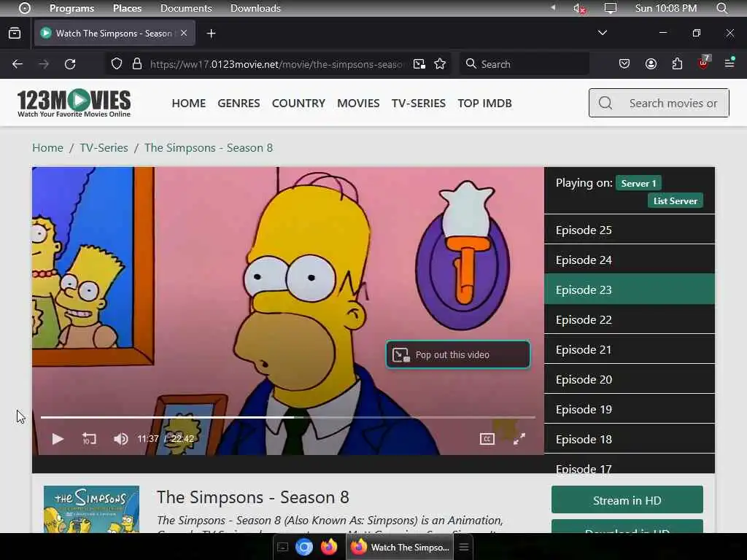Click Pop out this video button

(458, 355)
